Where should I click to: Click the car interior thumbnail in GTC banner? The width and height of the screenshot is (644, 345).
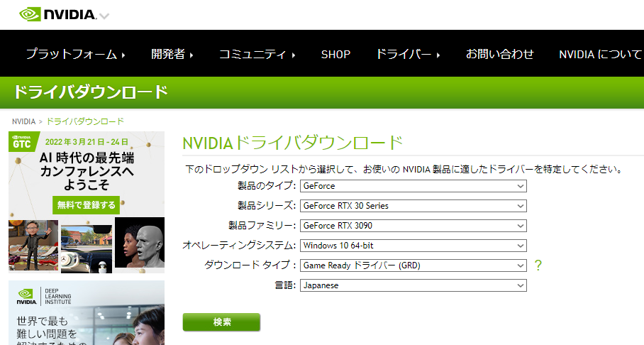point(87,248)
